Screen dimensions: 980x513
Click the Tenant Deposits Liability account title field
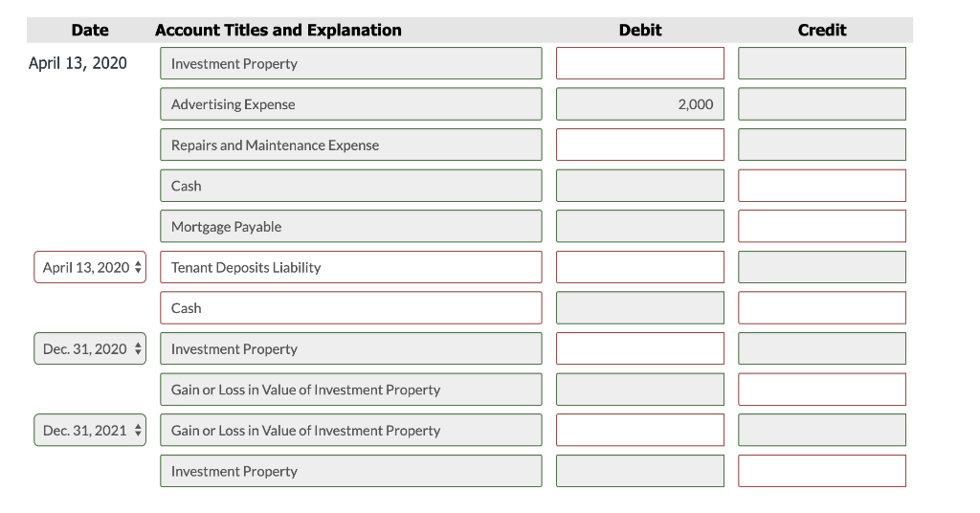[x=350, y=267]
